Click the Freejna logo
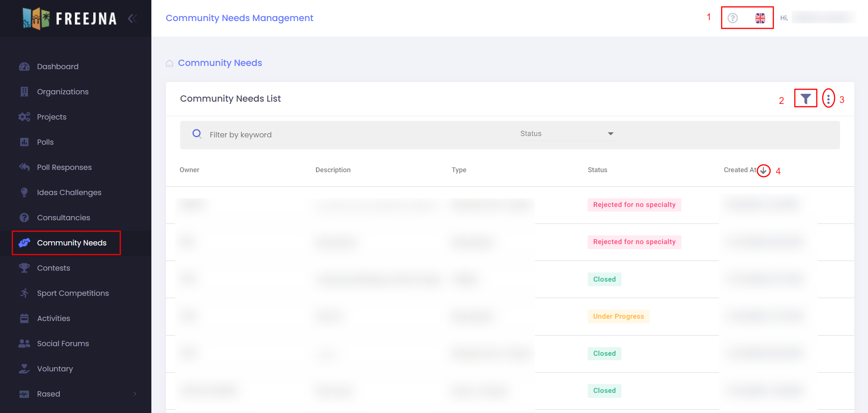The height and width of the screenshot is (413, 868). click(70, 18)
